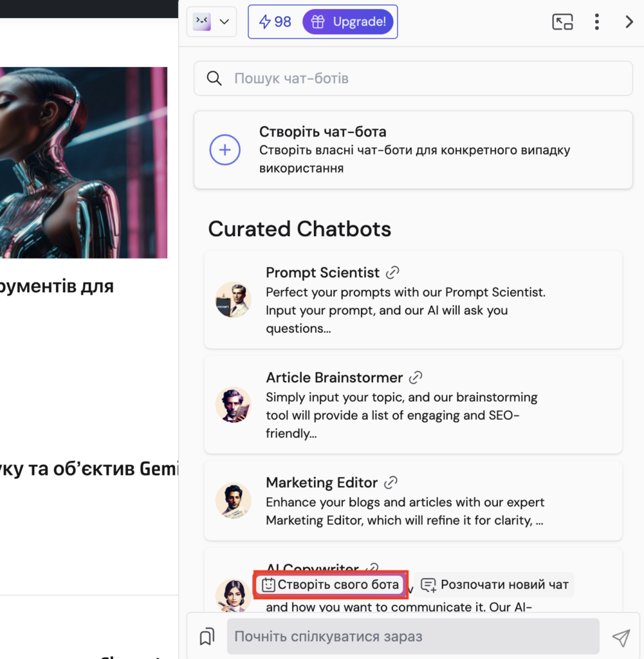The height and width of the screenshot is (659, 644).
Task: Click the chatbot search field
Action: pos(425,79)
